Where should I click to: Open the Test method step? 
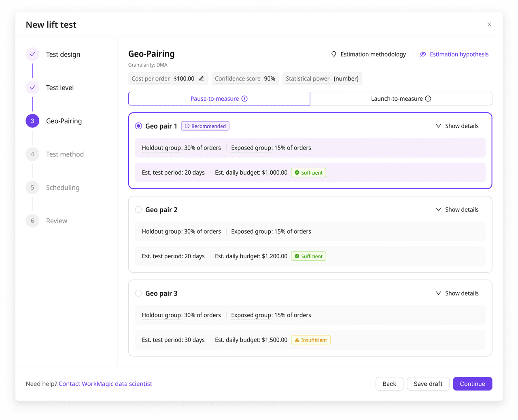pos(65,154)
